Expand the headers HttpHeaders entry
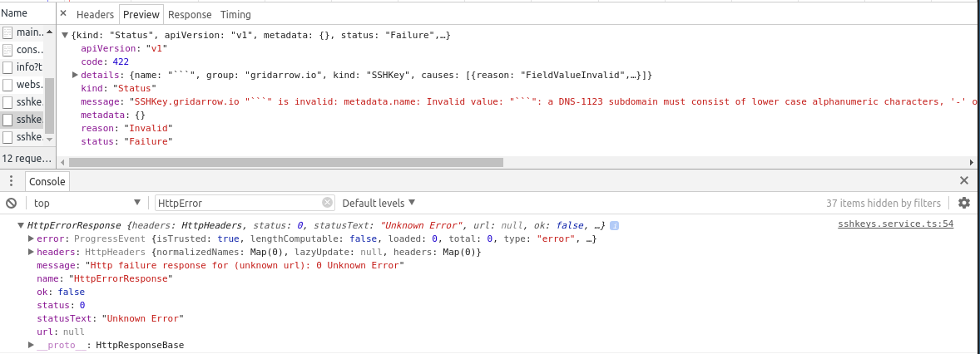This screenshot has height=354, width=980. (31, 253)
